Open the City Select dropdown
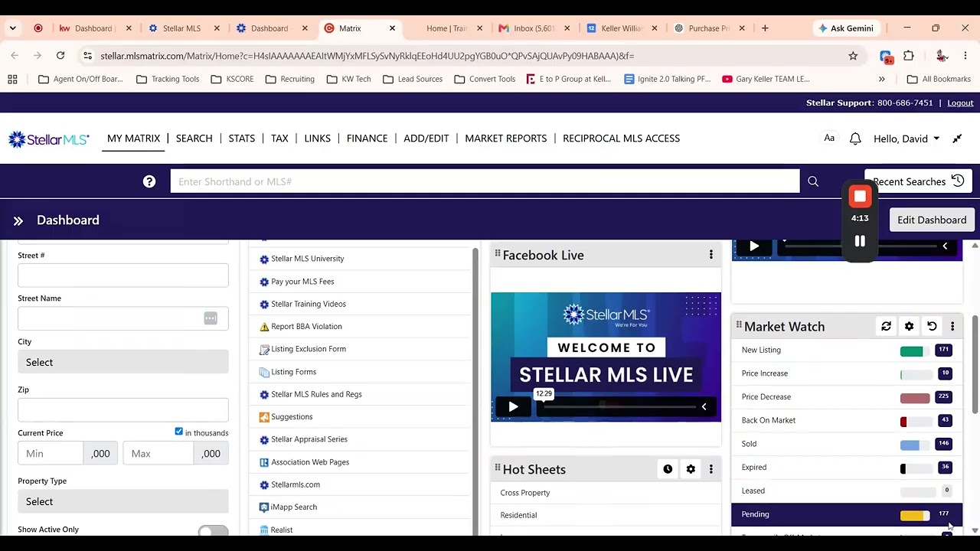Image resolution: width=980 pixels, height=551 pixels. [123, 362]
